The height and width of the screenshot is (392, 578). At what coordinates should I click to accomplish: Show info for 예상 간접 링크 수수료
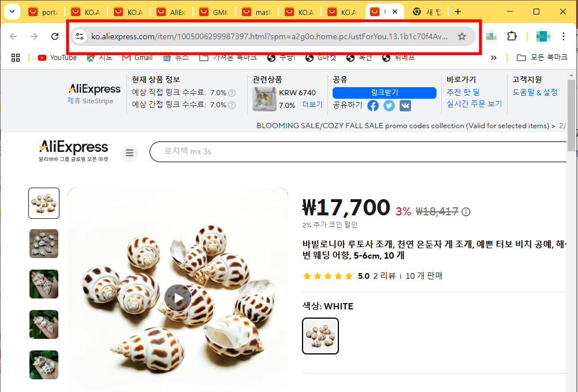pos(232,105)
